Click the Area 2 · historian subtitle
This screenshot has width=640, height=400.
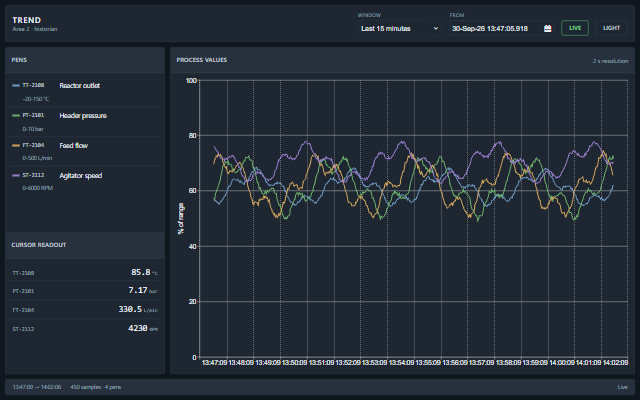(35, 29)
